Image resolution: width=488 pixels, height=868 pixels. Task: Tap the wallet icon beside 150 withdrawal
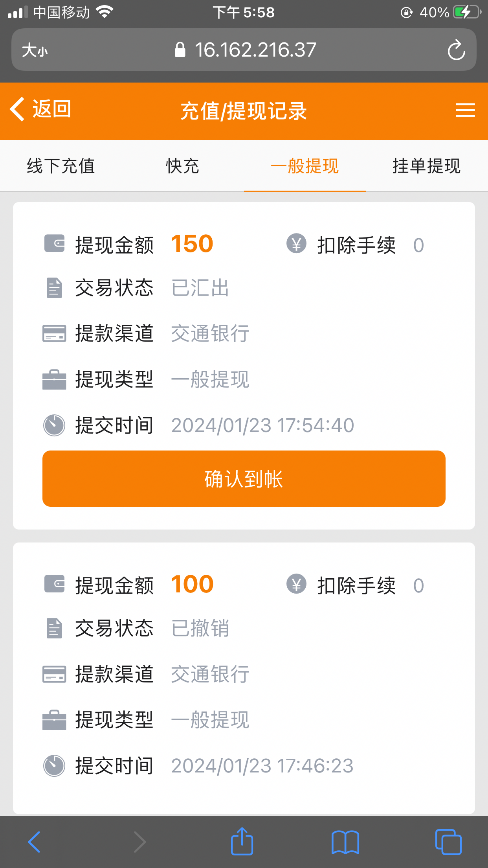[54, 243]
